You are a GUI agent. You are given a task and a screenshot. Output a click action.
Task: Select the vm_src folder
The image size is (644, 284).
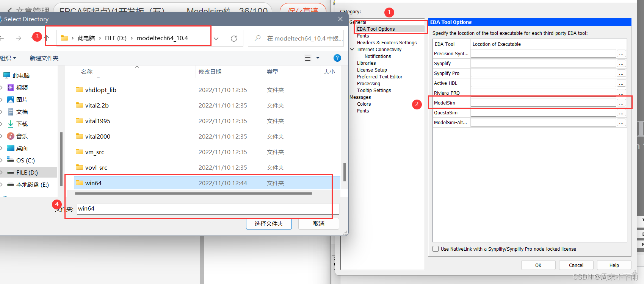pyautogui.click(x=94, y=152)
